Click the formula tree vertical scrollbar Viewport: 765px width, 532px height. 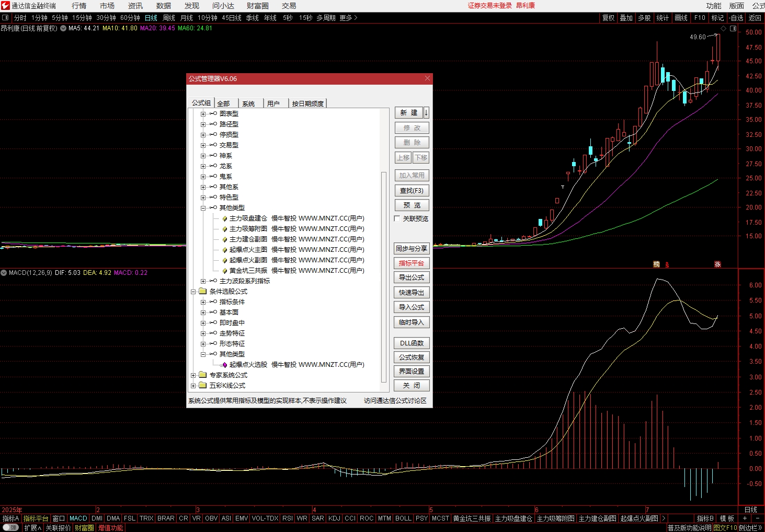pyautogui.click(x=384, y=277)
